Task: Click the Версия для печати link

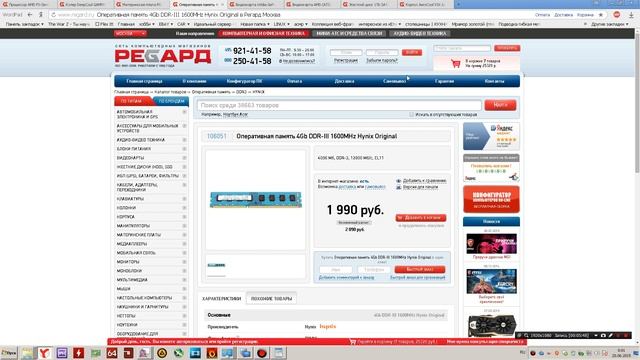Action: point(420,187)
